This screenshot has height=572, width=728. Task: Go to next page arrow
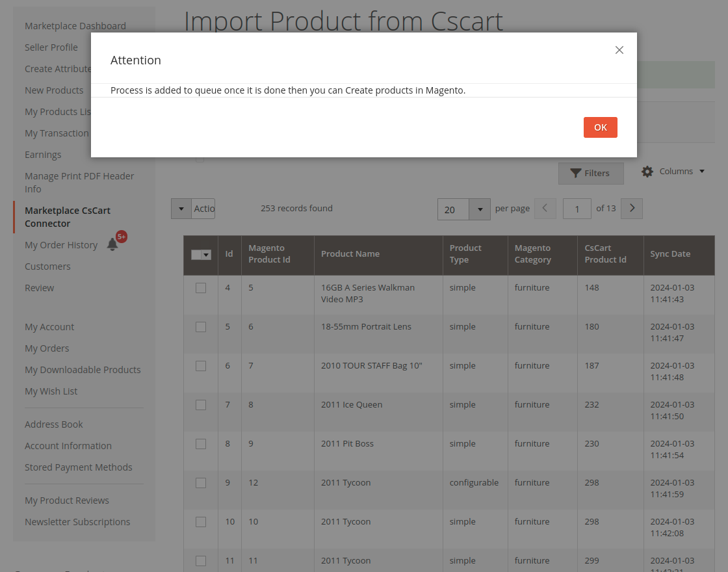[631, 209]
